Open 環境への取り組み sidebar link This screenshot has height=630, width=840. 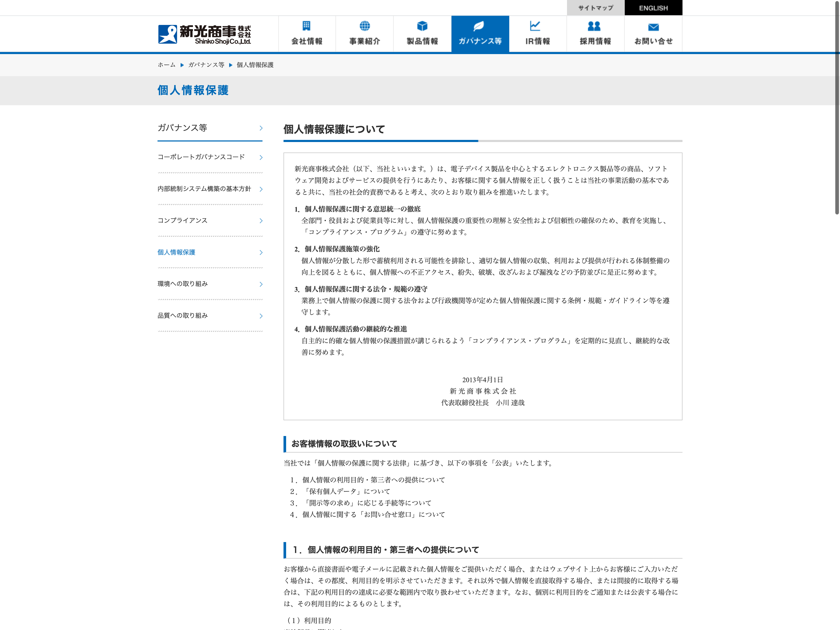pos(183,284)
